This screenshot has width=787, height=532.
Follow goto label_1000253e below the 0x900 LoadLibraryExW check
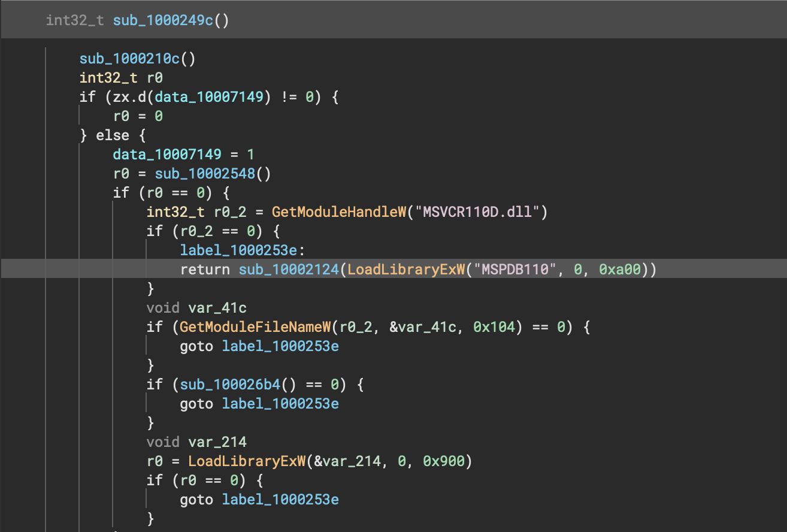[x=280, y=500]
